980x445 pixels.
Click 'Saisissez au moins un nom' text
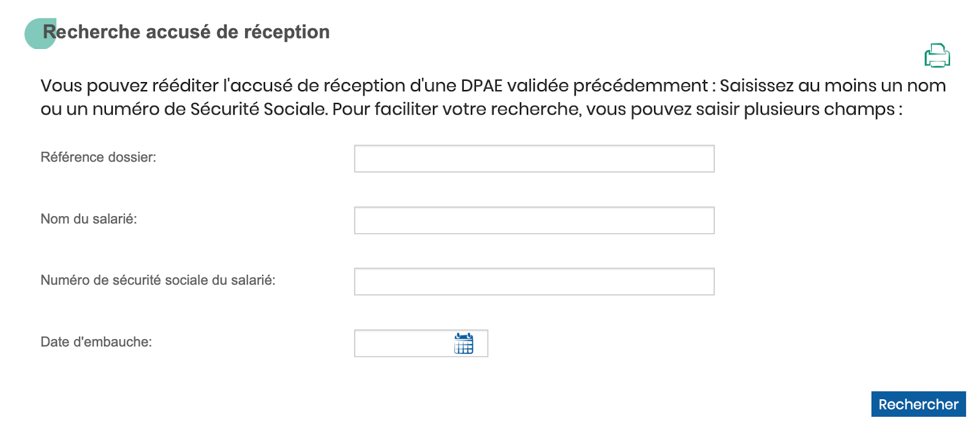833,86
